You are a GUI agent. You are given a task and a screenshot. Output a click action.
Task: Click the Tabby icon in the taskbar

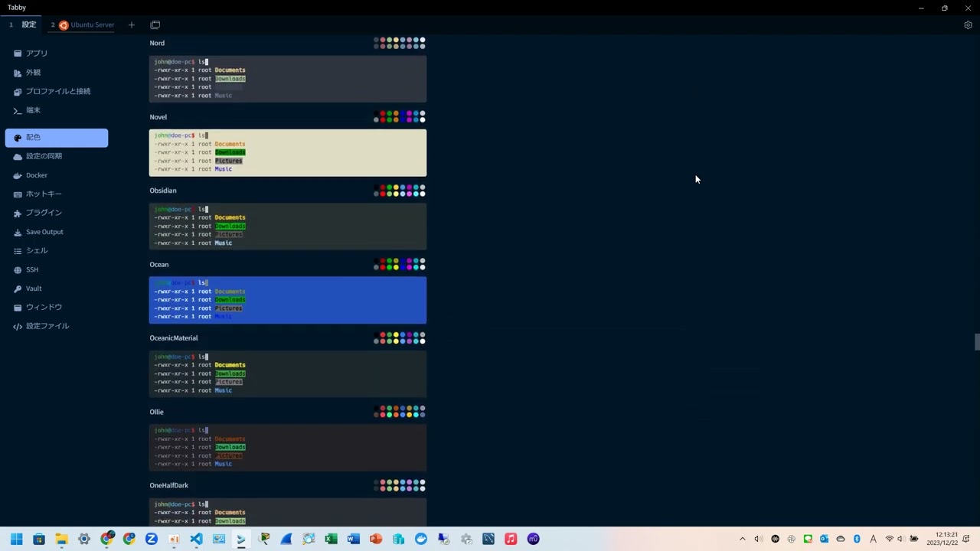coord(241,539)
